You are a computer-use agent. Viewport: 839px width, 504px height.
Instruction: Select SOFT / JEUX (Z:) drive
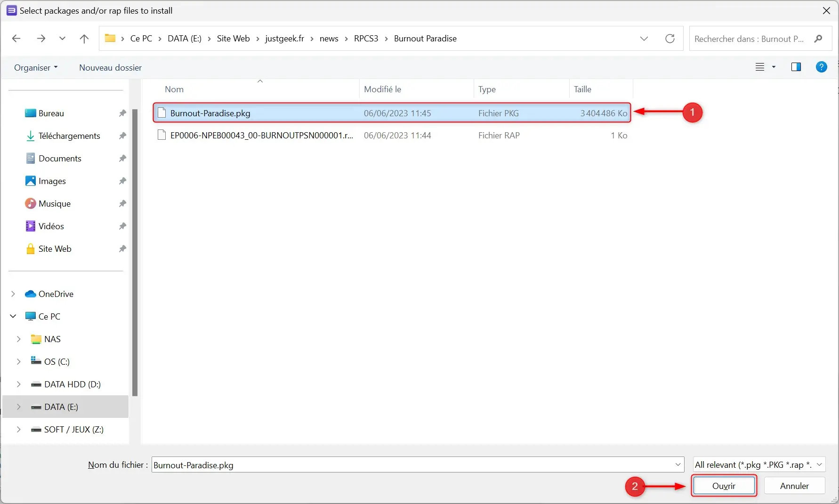(74, 429)
